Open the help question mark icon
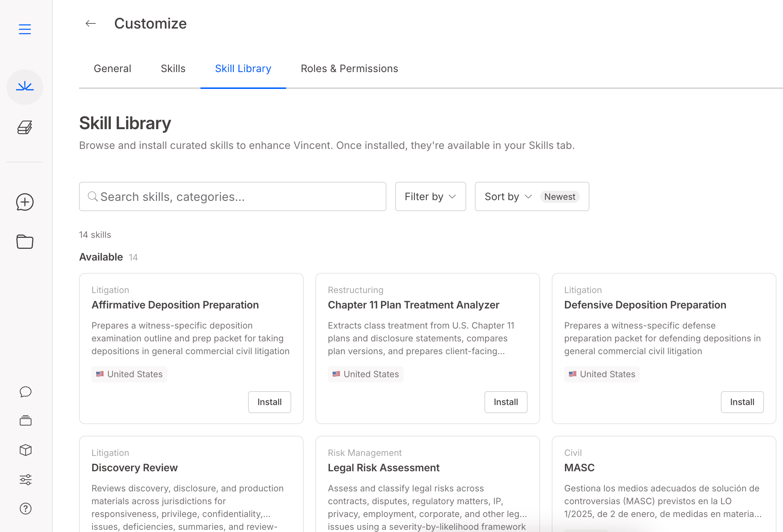This screenshot has width=783, height=532. pyautogui.click(x=25, y=509)
